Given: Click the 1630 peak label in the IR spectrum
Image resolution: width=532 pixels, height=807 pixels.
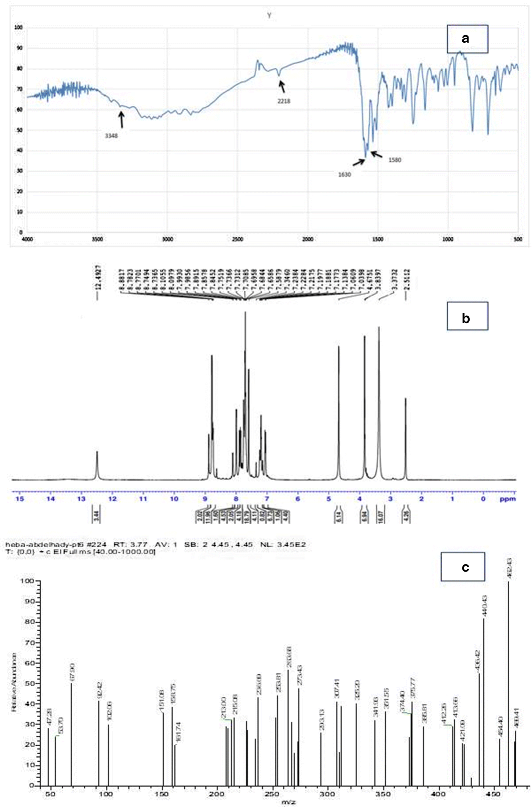Looking at the screenshot, I should 344,175.
